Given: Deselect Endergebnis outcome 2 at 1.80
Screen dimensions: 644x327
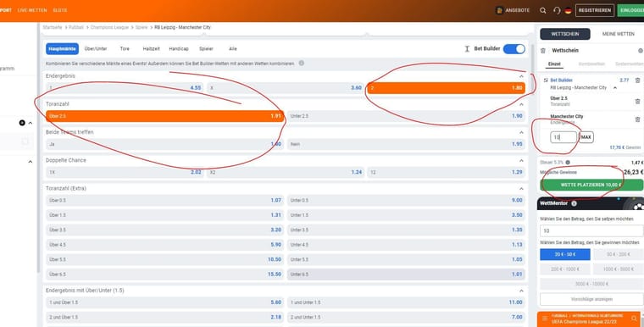Looking at the screenshot, I should (x=446, y=88).
